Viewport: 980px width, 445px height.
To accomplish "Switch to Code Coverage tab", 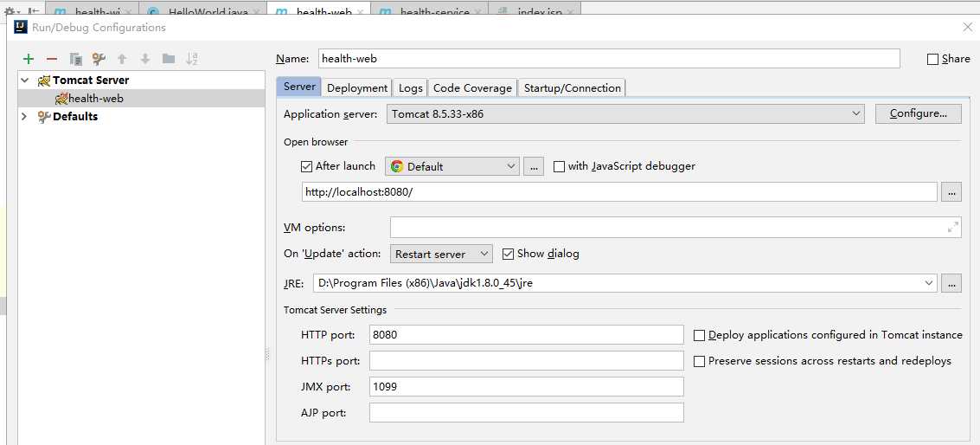I will tap(472, 88).
